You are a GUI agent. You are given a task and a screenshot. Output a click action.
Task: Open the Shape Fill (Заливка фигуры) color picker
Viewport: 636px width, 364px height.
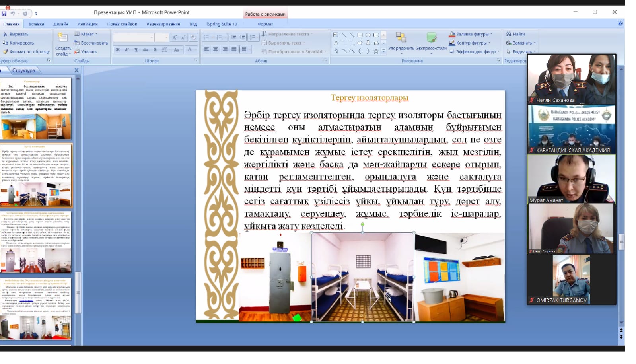(471, 34)
